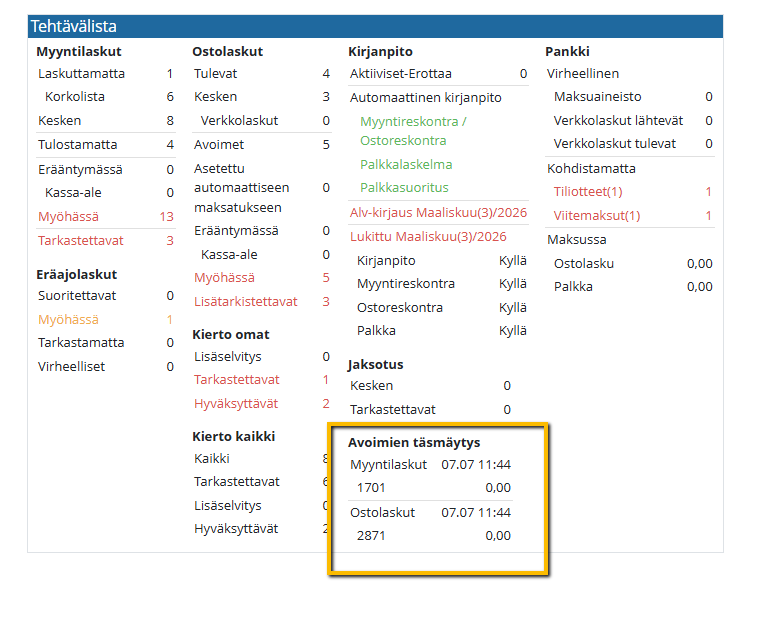The height and width of the screenshot is (635, 775).
Task: Open Myyntireskontra / Ostoreskontra automatic bookkeeping
Action: [413, 131]
